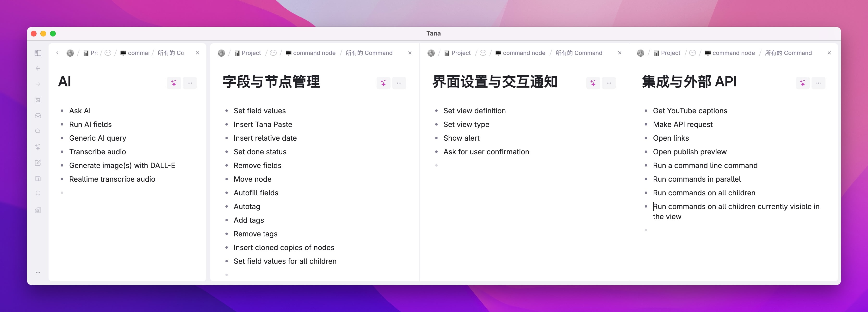Click AI sparkle button in 字段与节点管理 panel
This screenshot has width=868, height=312.
384,83
